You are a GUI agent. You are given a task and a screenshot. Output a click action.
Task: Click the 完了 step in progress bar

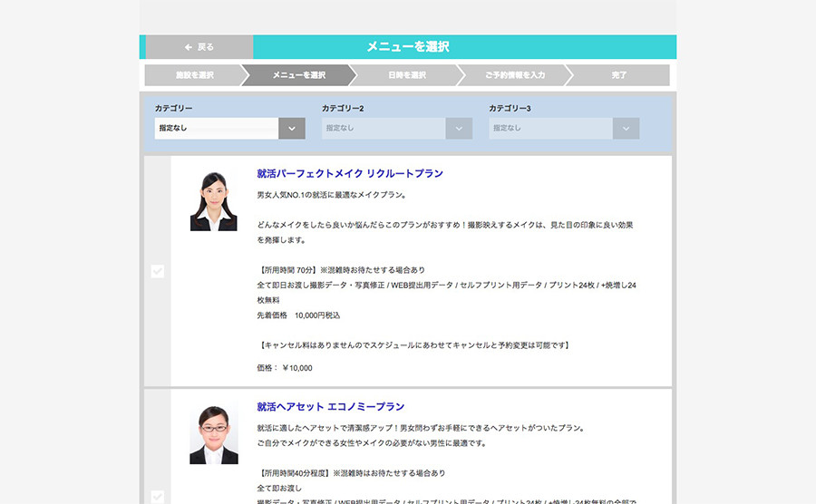click(x=619, y=75)
